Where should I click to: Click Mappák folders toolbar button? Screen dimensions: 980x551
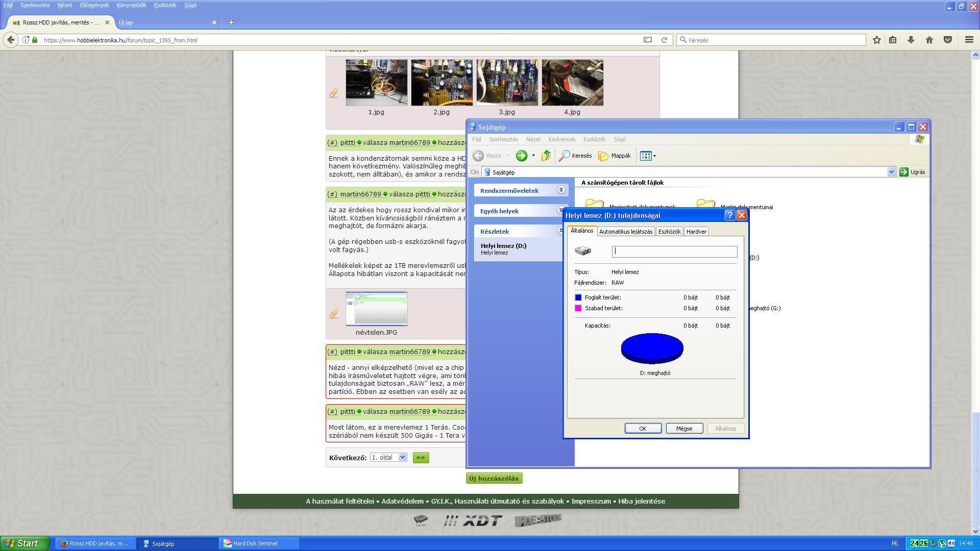click(x=615, y=156)
